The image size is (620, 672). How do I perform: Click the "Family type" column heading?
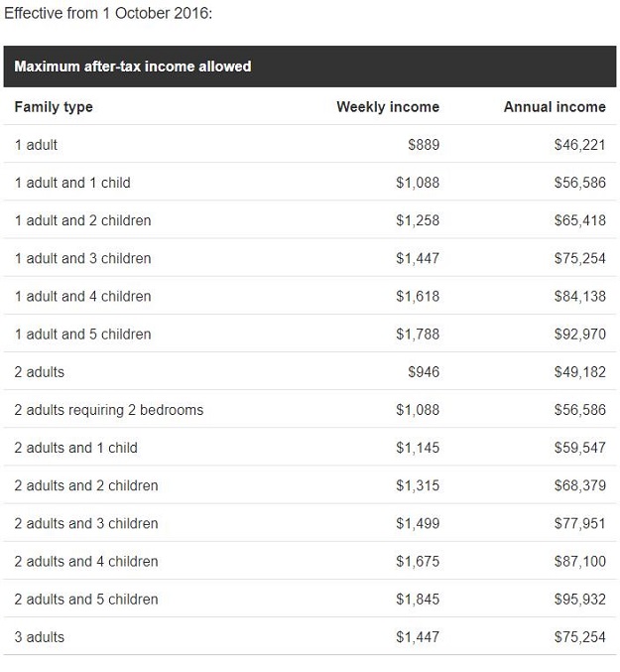click(x=54, y=106)
